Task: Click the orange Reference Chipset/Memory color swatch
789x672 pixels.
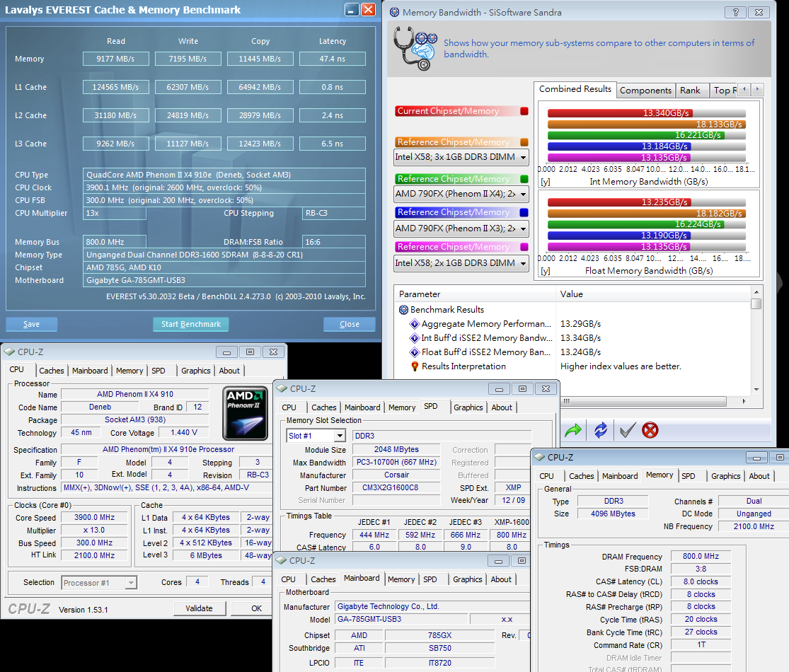Action: pos(524,142)
